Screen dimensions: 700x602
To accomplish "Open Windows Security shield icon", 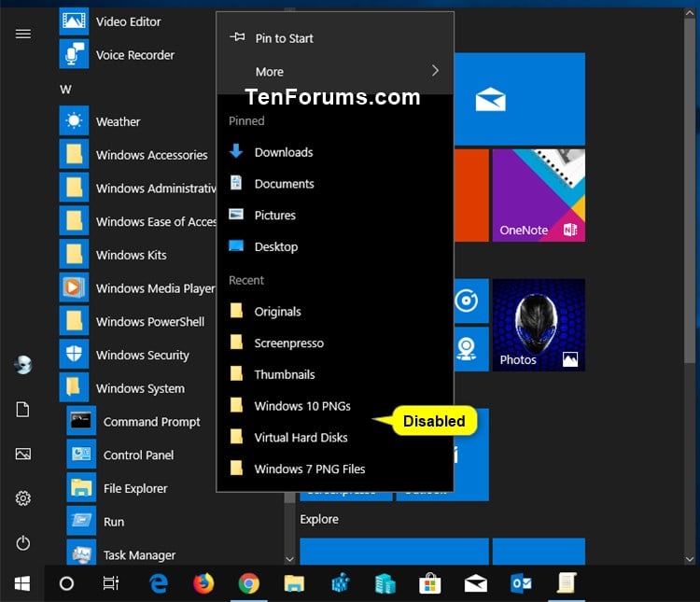I will 74,354.
